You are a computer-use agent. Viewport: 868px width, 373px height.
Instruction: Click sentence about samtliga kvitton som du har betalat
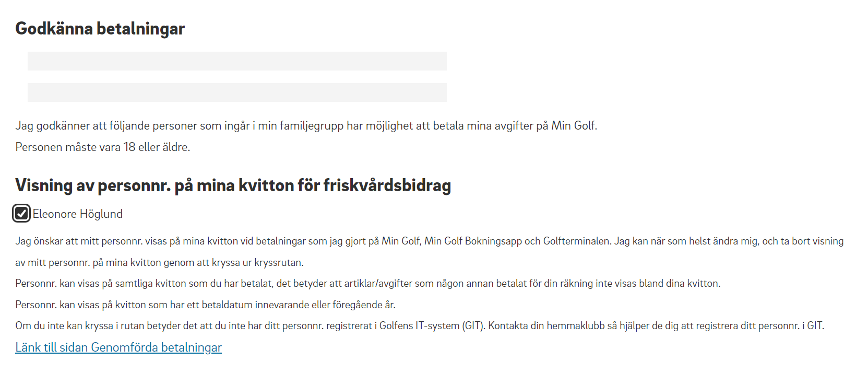368,283
